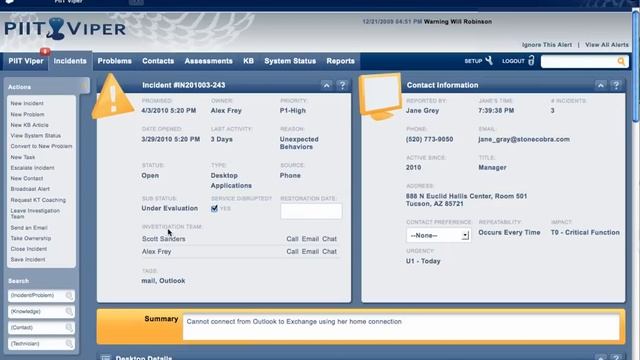Switch to the Incidents tab
640x360 pixels.
pos(70,61)
